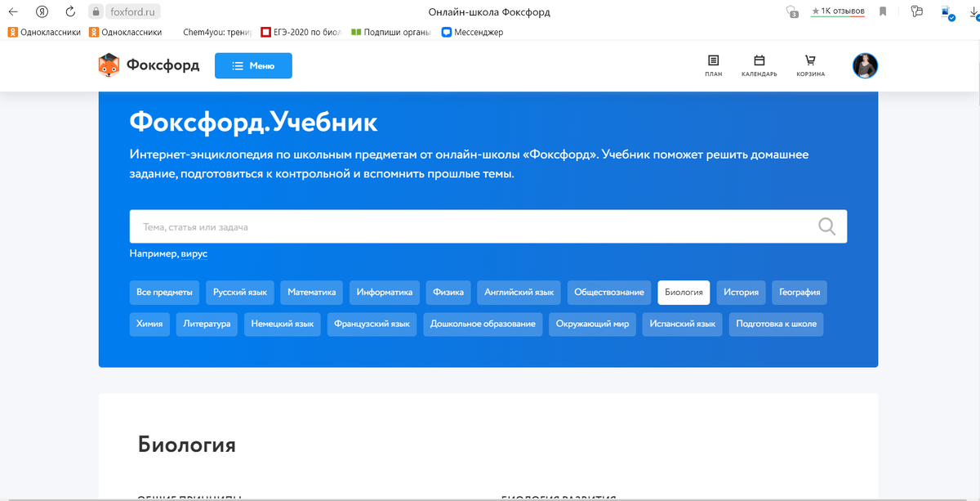Viewport: 980px width, 501px height.
Task: Open the Корзина cart icon
Action: click(x=810, y=65)
